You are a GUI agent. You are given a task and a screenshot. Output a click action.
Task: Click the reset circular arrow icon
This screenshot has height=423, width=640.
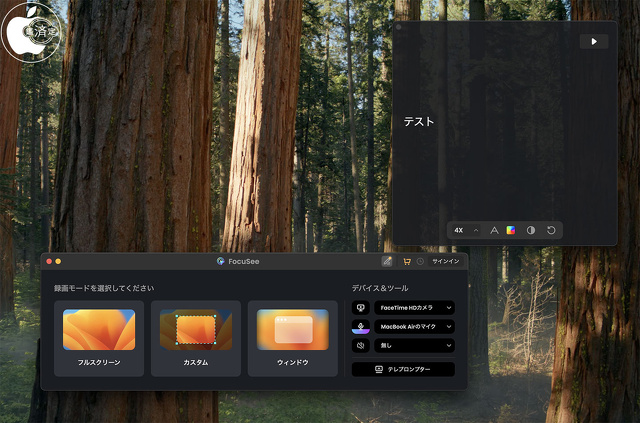point(550,230)
